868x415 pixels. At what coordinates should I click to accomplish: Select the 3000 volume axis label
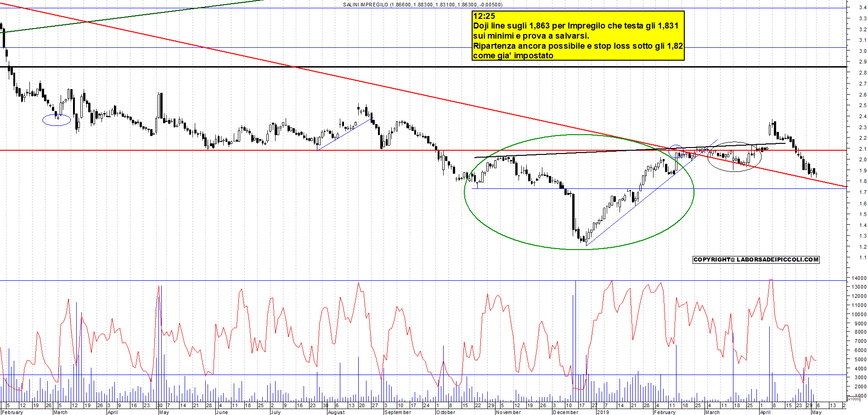[861, 377]
